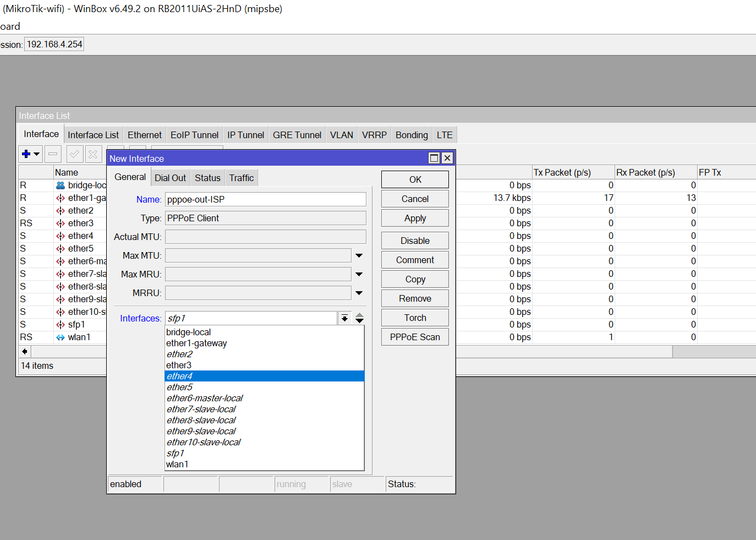Open the Interface List tab
The image size is (756, 540).
pyautogui.click(x=94, y=135)
